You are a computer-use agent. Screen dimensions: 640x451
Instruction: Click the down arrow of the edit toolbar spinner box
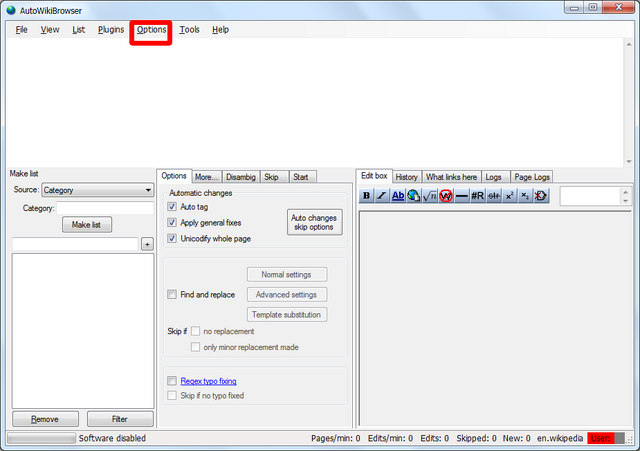[x=626, y=201]
